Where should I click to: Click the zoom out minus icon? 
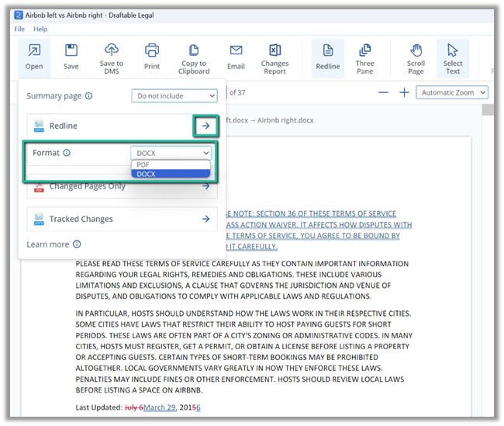(x=383, y=92)
